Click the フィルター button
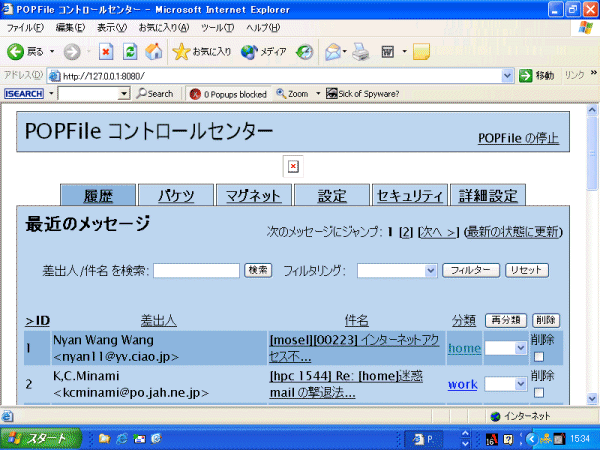The image size is (600, 450). (469, 270)
